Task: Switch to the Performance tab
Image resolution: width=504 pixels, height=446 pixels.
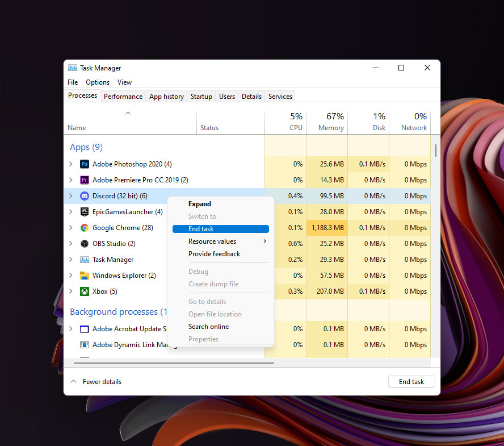Action: (x=123, y=97)
